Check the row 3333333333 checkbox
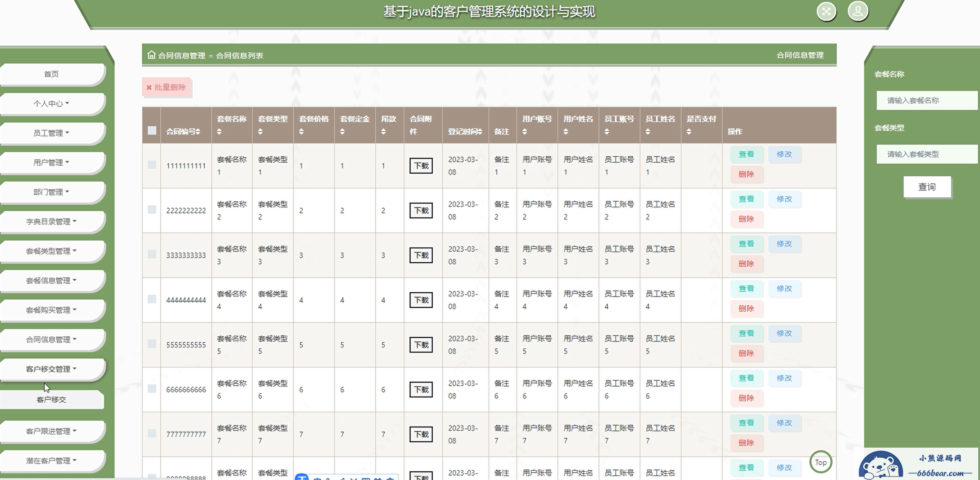Viewport: 980px width, 480px height. pos(152,254)
